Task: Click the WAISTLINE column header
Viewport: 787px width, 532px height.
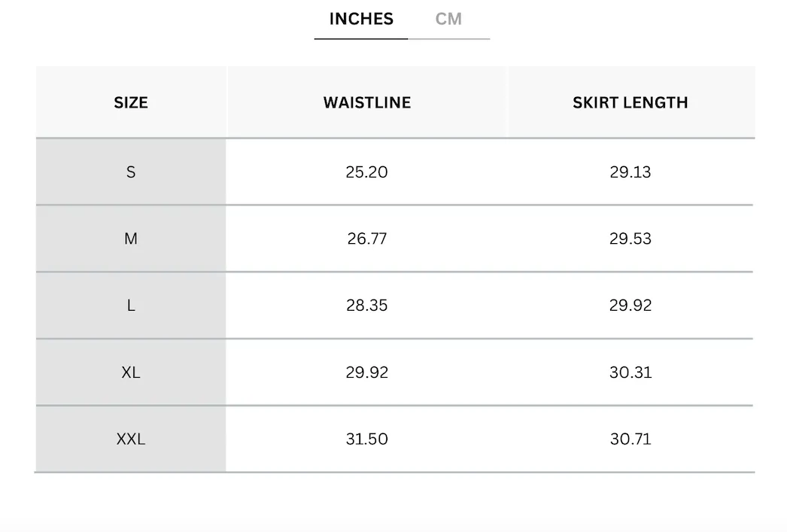Action: (367, 102)
